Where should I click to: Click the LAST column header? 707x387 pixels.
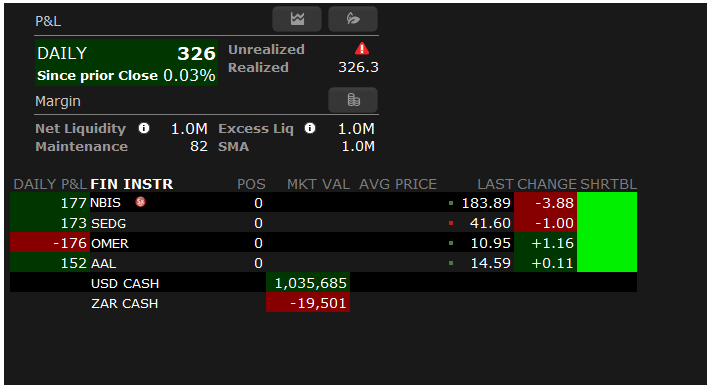[x=495, y=184]
